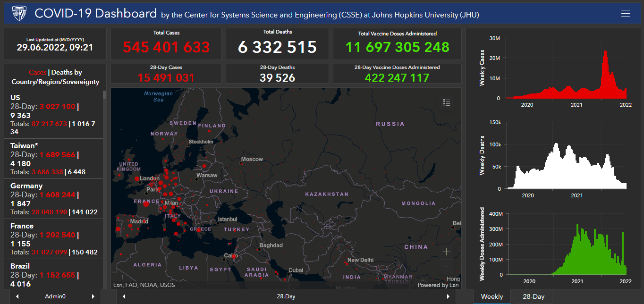Click the country list scrollbar
The width and height of the screenshot is (644, 304).
click(104, 142)
